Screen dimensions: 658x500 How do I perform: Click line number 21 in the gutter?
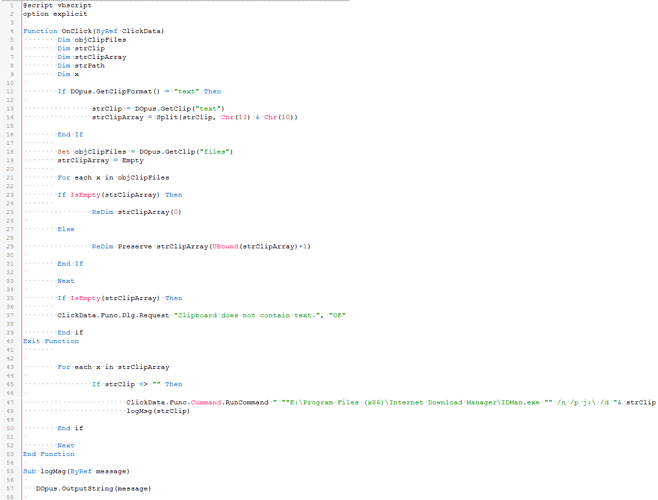10,178
